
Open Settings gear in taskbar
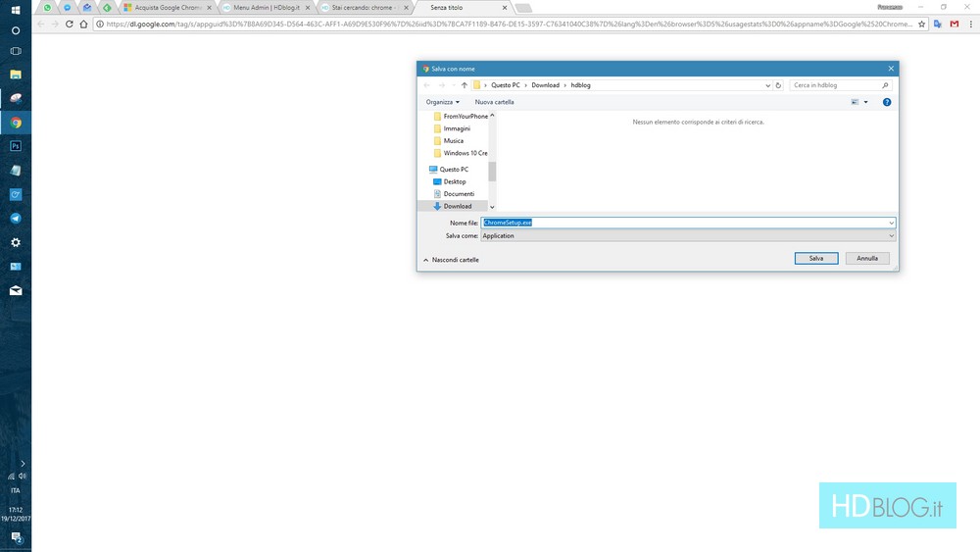(16, 242)
